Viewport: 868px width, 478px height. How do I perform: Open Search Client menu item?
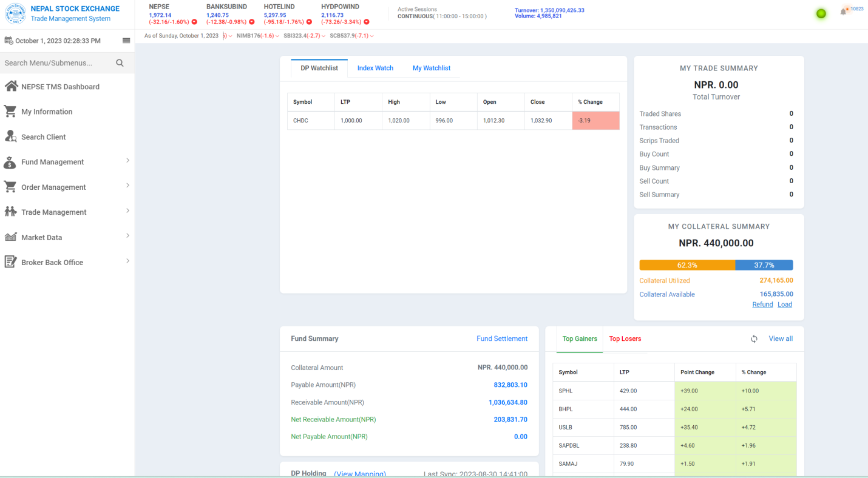point(44,137)
